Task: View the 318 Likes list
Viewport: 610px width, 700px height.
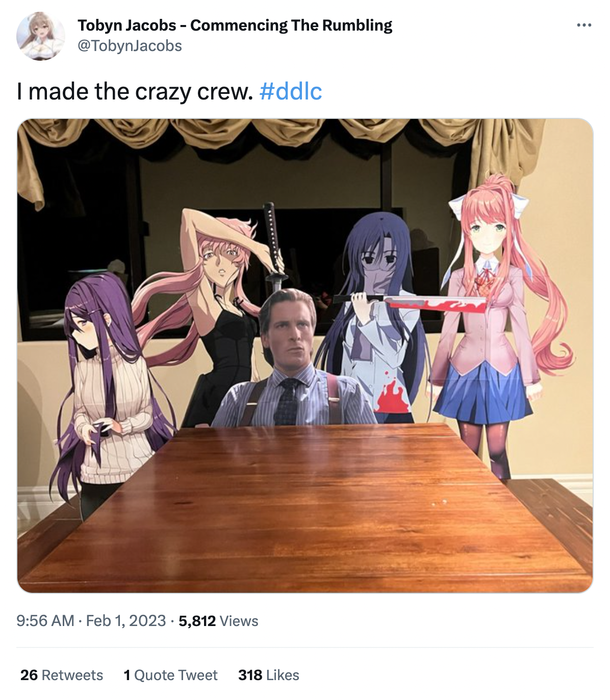Action: click(x=269, y=675)
